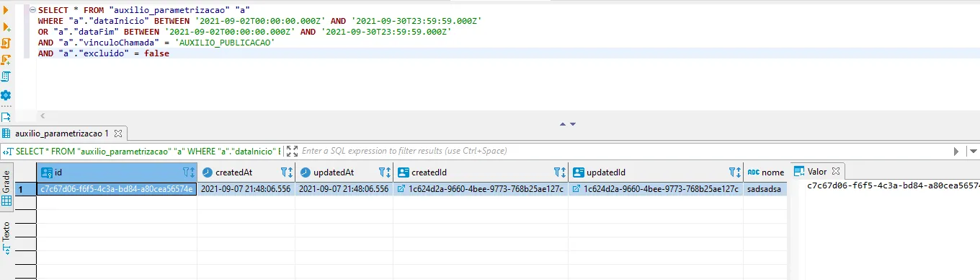
Task: Select the createdAt cell 2021-09-07 21:48:06.556
Action: pos(246,189)
